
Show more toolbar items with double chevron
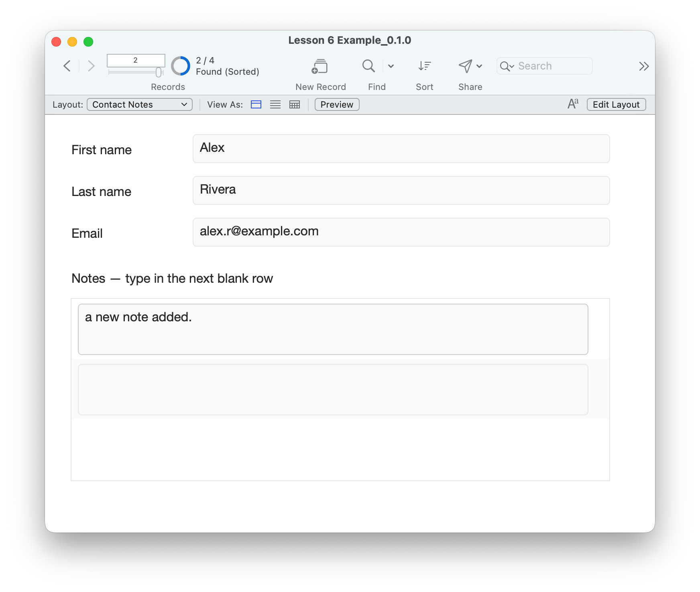point(644,66)
